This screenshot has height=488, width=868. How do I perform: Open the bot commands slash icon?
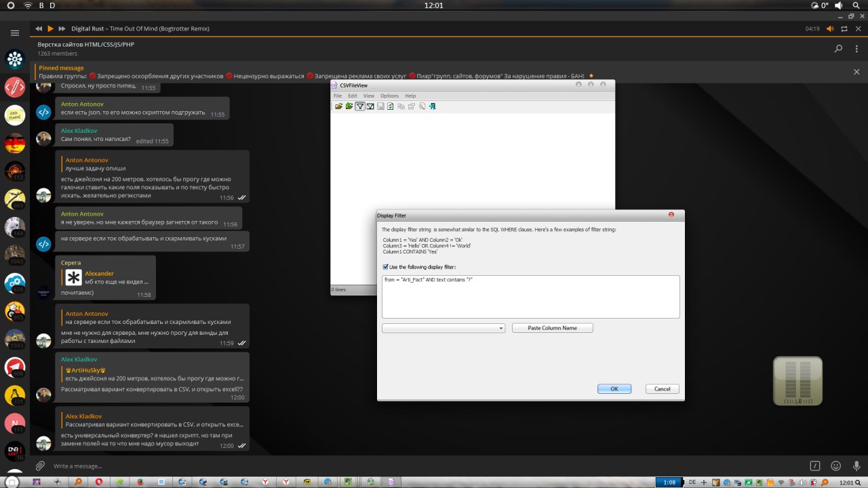click(816, 466)
